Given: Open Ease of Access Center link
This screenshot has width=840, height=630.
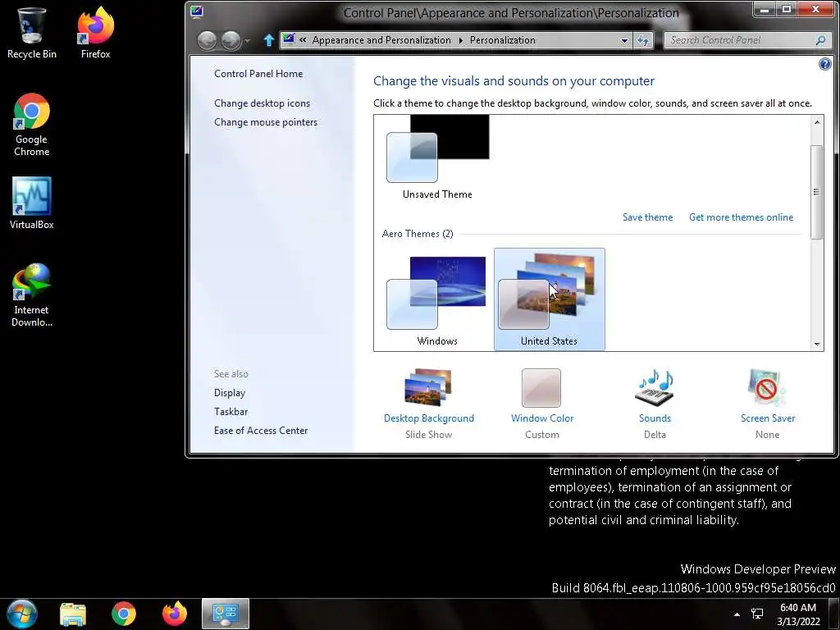Looking at the screenshot, I should point(261,430).
